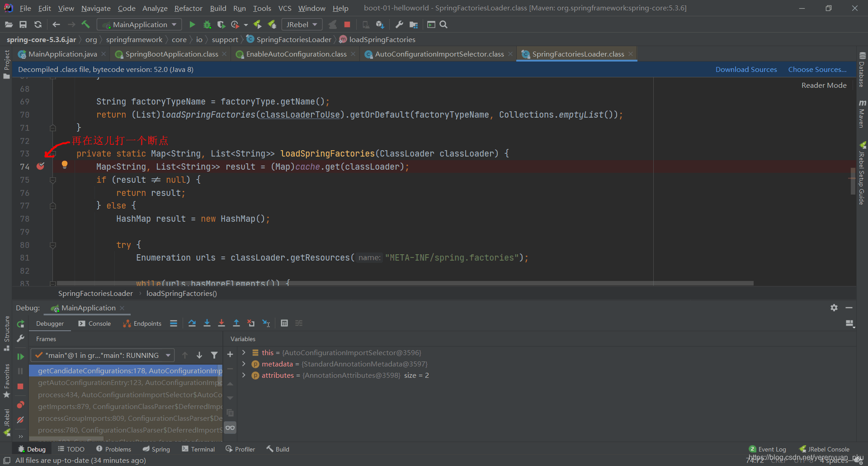
Task: Click the Evaluate Expression calculator icon
Action: point(284,323)
